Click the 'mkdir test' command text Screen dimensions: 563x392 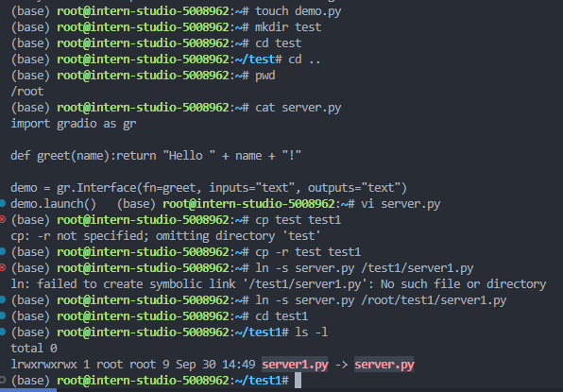tap(288, 27)
